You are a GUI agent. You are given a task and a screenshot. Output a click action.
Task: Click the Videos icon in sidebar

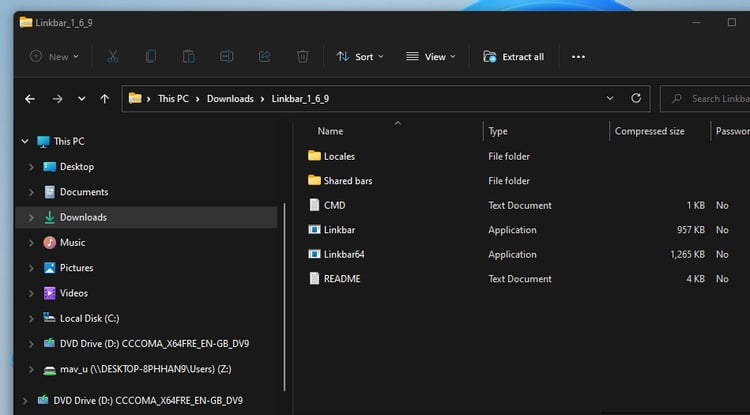50,293
